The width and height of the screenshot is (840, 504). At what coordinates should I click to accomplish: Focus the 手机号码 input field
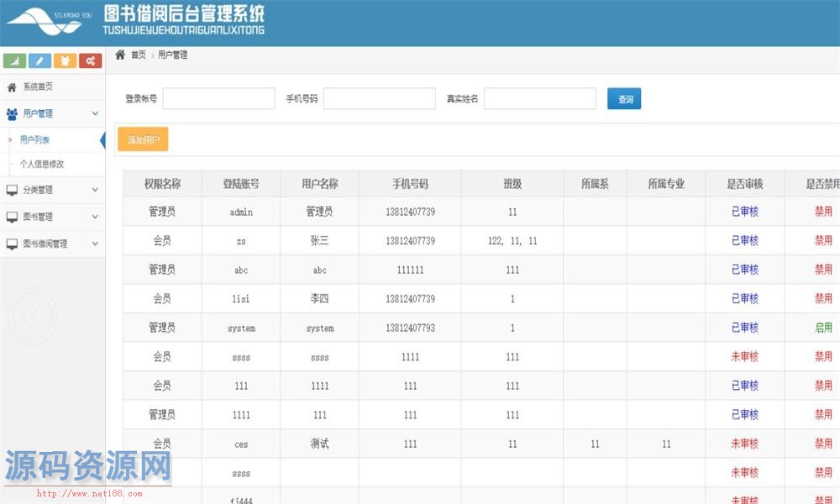click(380, 98)
